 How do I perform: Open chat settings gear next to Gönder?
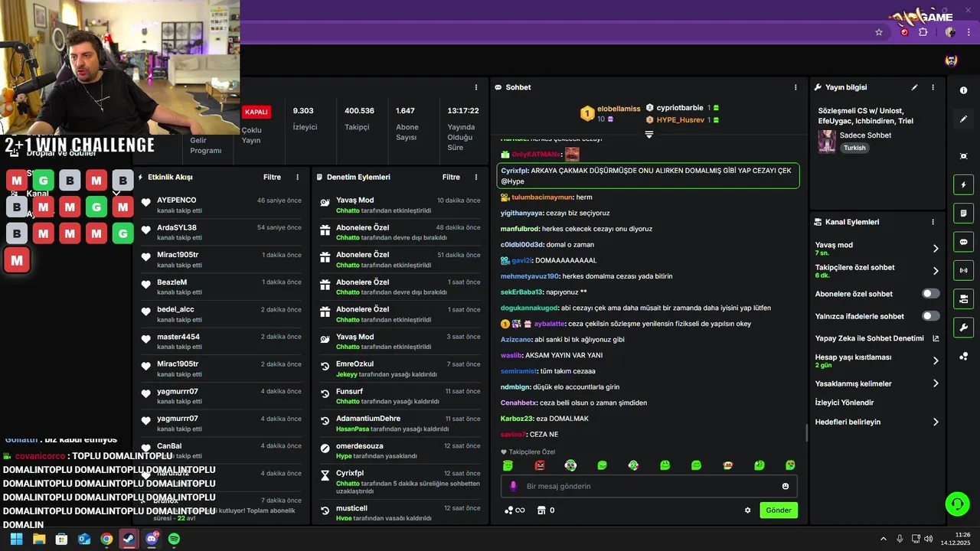click(748, 510)
